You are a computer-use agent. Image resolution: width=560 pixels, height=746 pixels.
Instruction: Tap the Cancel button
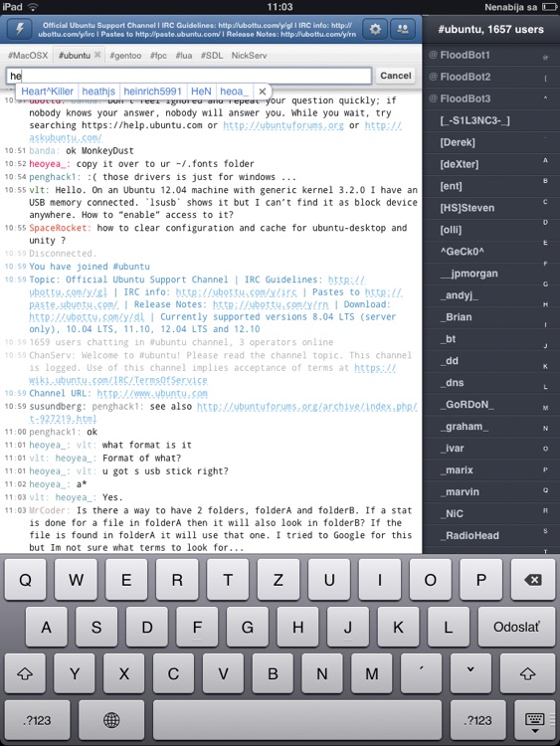(x=395, y=76)
